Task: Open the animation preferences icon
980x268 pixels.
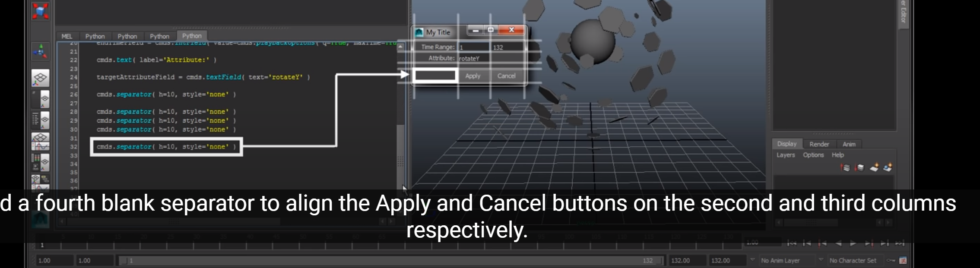Action: [x=903, y=260]
